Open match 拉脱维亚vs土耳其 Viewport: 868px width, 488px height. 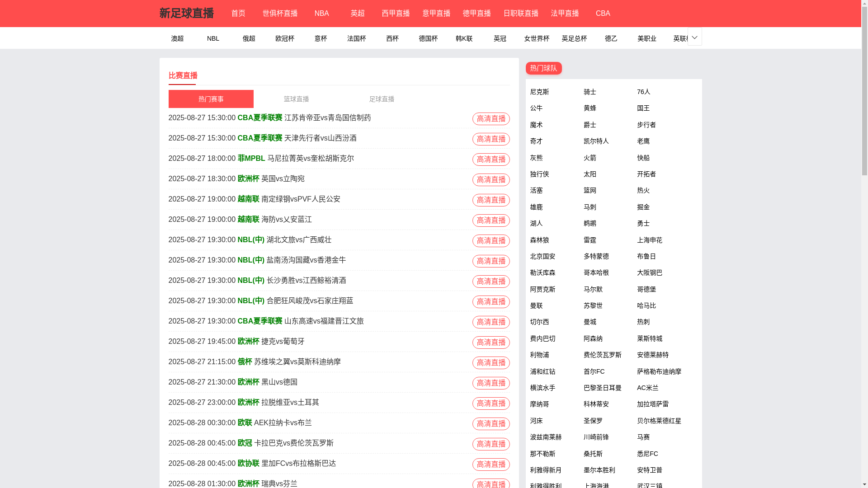coord(290,403)
